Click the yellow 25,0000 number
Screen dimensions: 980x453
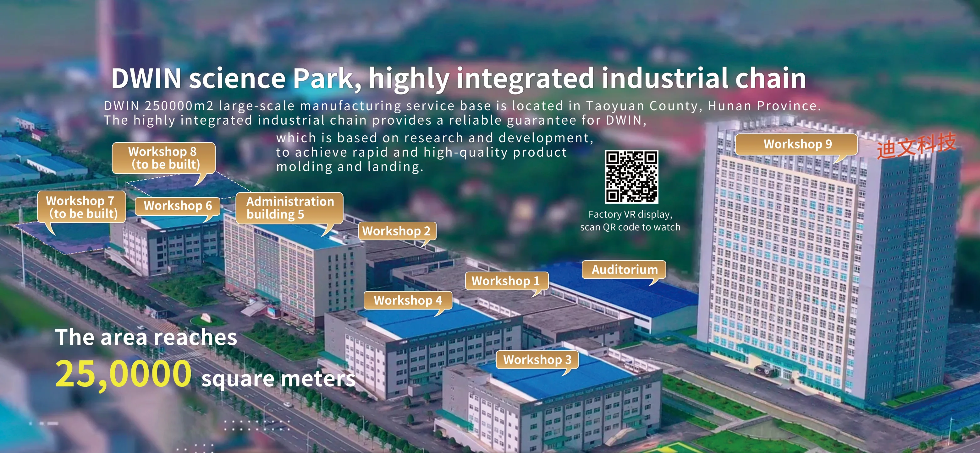[x=123, y=374]
